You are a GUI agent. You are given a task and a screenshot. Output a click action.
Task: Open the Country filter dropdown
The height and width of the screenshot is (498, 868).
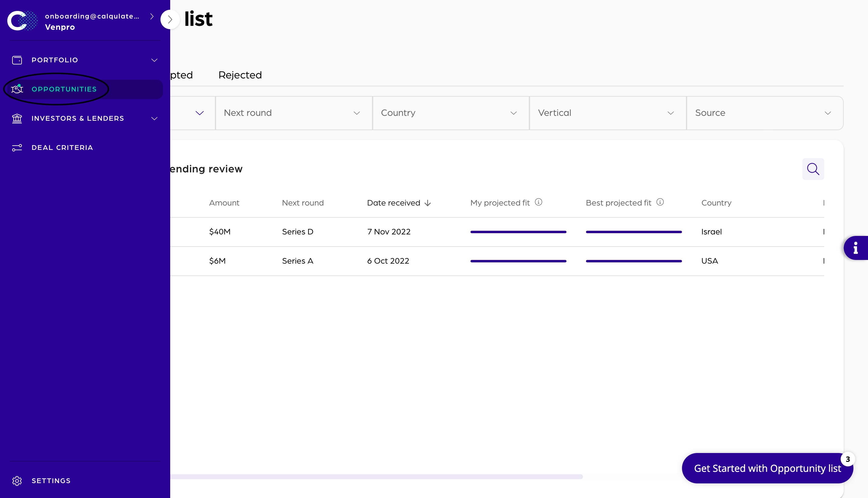point(450,113)
